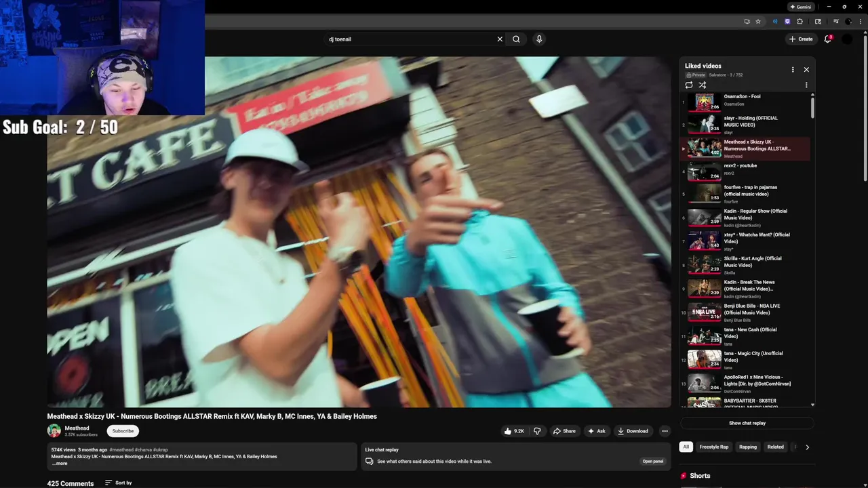This screenshot has width=868, height=488.
Task: Play slayr - Holding from the playlist
Action: [x=746, y=125]
